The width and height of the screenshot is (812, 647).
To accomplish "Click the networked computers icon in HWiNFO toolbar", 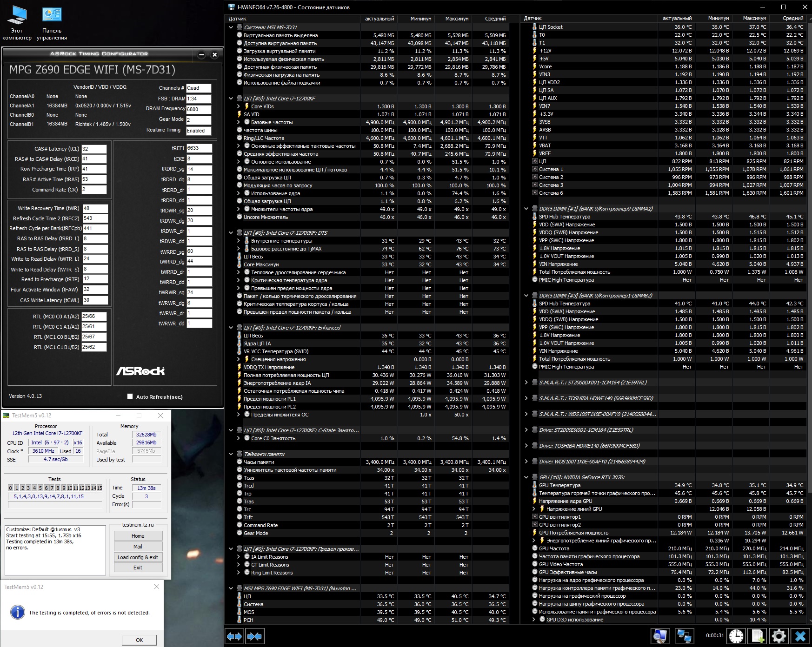I will pos(684,636).
